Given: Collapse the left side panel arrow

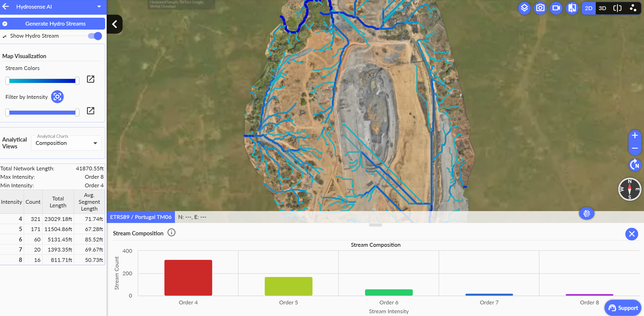Looking at the screenshot, I should [x=114, y=24].
